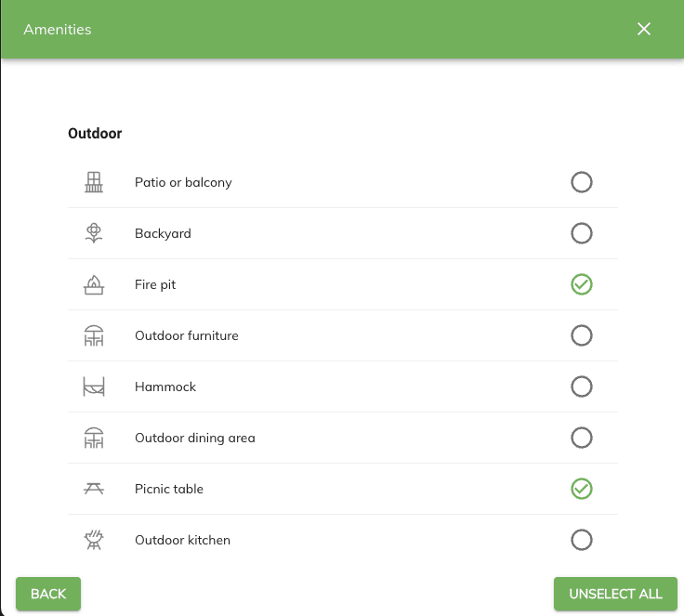Click the Patio or balcony icon
Screen dimensions: 684x616
[94, 182]
